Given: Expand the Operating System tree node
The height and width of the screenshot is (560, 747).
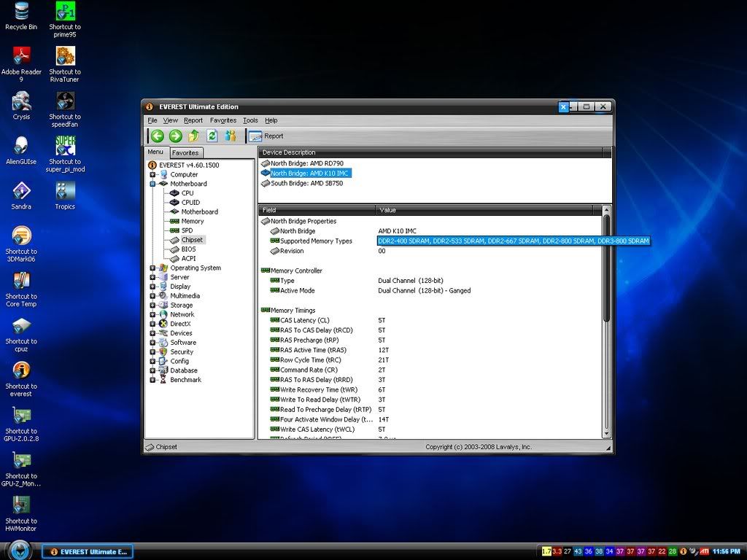Looking at the screenshot, I should tap(152, 268).
